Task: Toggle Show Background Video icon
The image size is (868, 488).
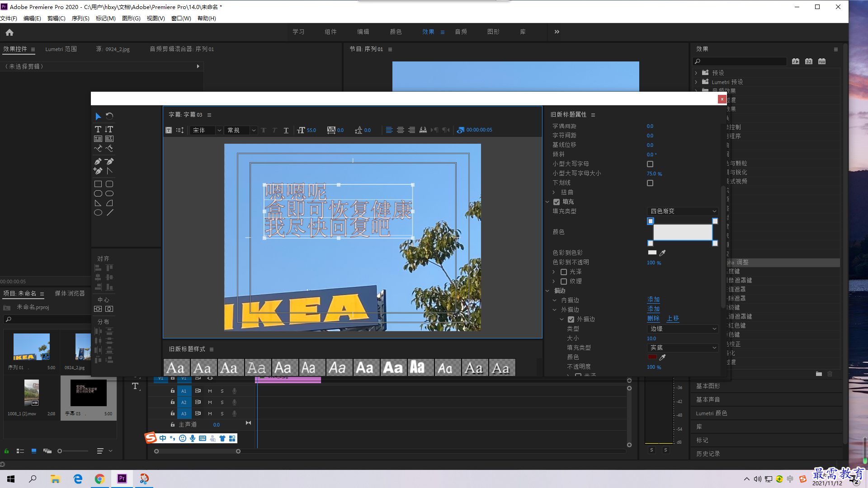Action: click(x=460, y=130)
